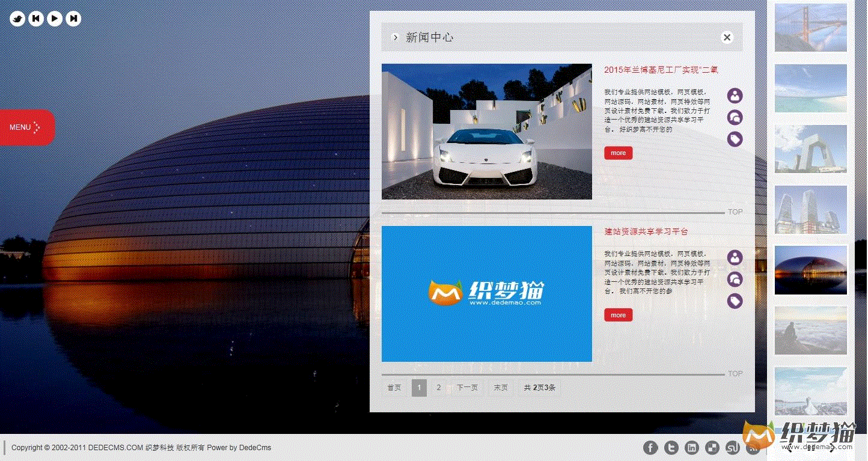Click 末页 last page link
This screenshot has width=868, height=461.
501,388
